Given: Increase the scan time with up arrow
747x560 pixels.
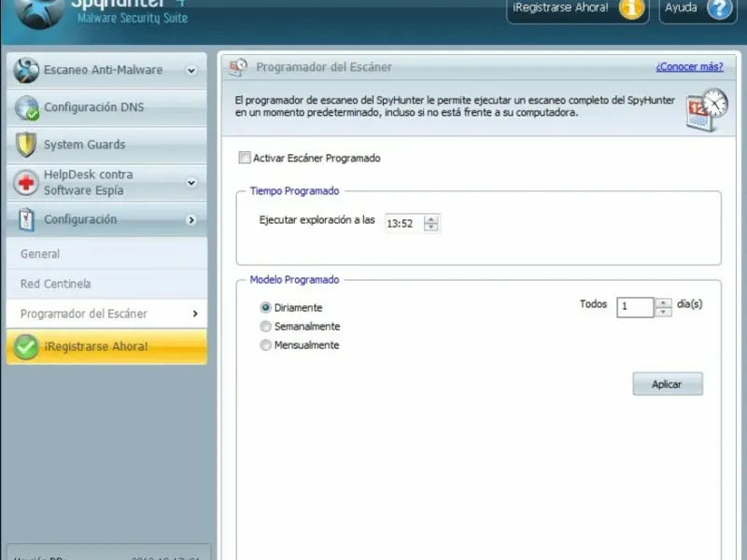Looking at the screenshot, I should pyautogui.click(x=430, y=219).
